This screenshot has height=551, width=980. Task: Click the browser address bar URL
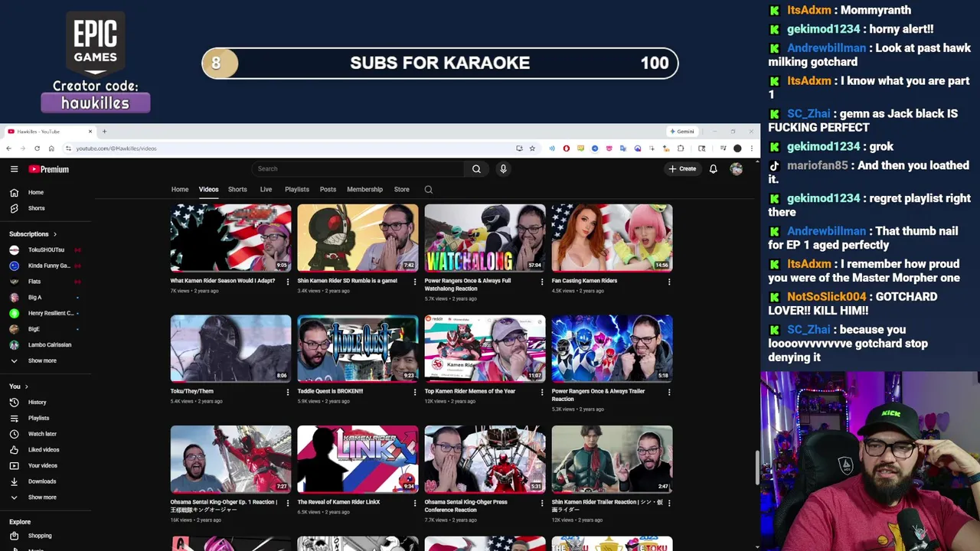click(x=116, y=148)
